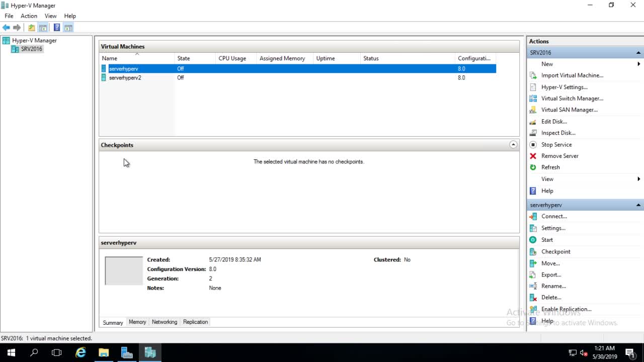
Task: Open Task View from taskbar
Action: 57,352
